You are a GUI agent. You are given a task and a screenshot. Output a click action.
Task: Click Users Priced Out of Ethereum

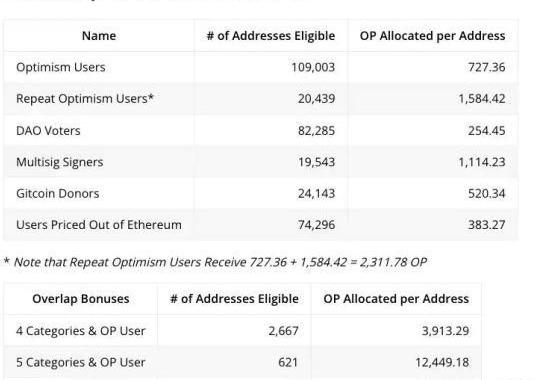(x=99, y=225)
